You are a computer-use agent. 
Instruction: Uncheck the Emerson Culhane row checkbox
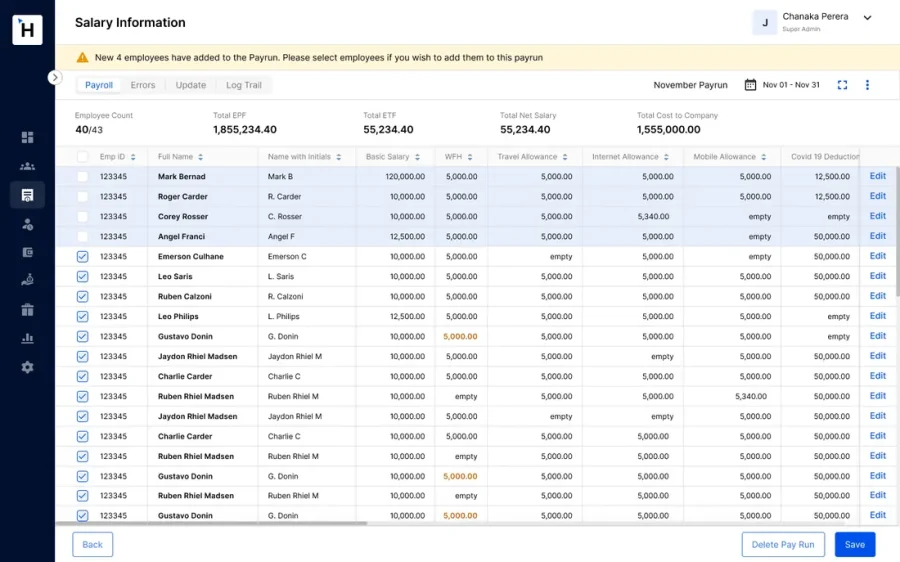pos(83,257)
